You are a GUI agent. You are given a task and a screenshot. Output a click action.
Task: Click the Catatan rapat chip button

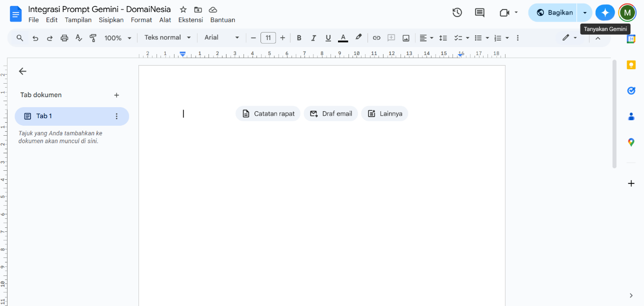tap(268, 114)
